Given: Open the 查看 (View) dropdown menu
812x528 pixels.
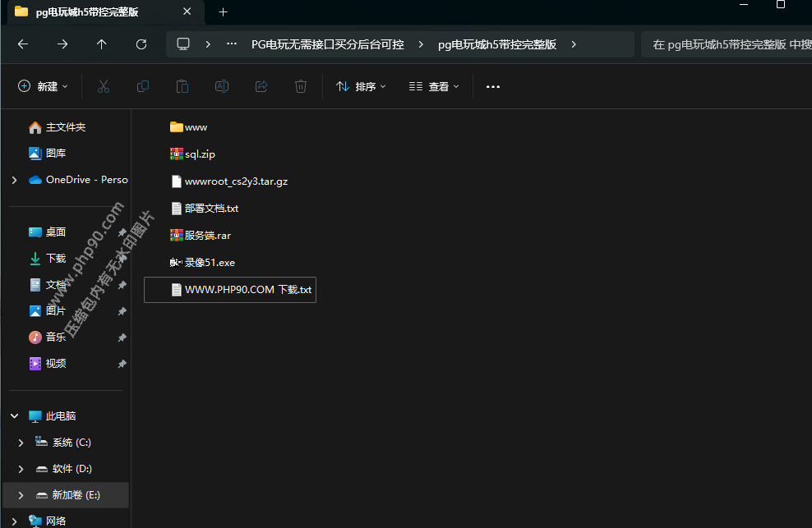Looking at the screenshot, I should 434,86.
